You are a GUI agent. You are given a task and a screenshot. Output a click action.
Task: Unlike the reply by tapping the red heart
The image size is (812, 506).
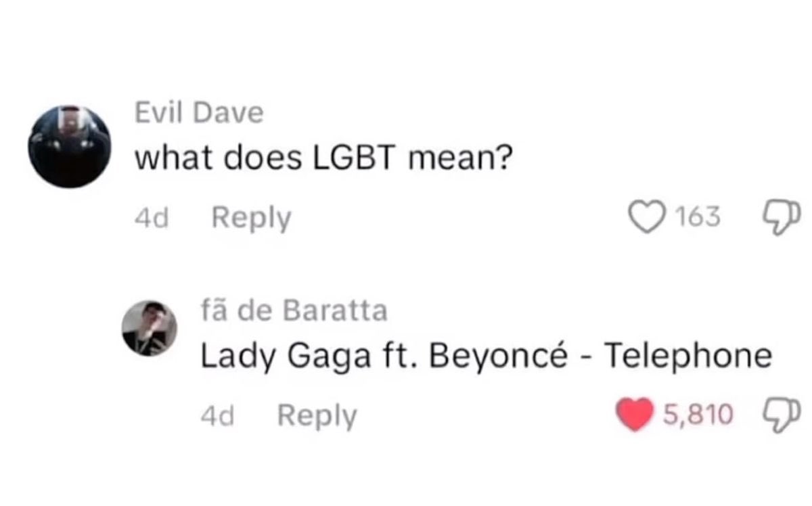(634, 414)
